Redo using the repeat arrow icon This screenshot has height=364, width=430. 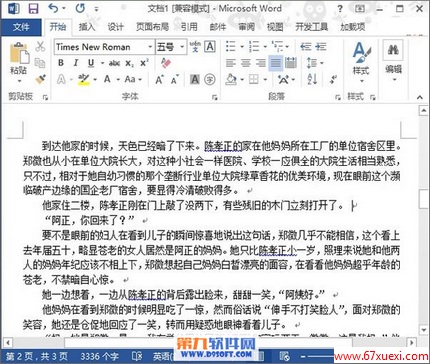[x=80, y=9]
